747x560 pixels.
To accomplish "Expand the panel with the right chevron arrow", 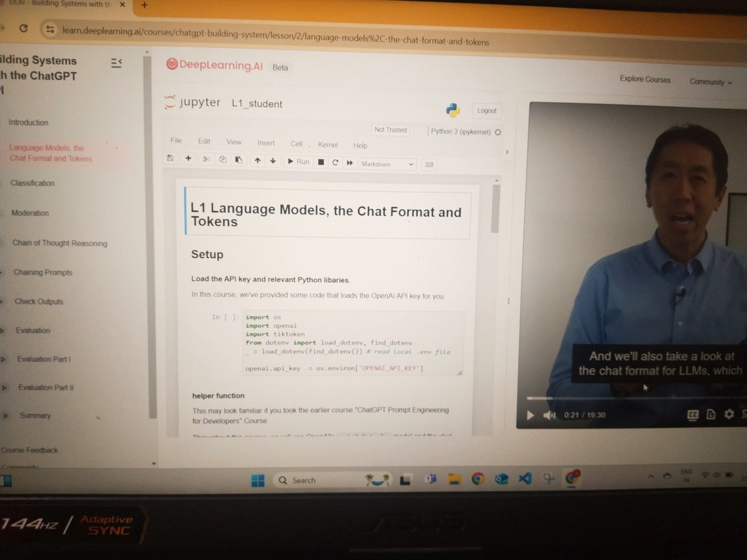I will [x=507, y=152].
